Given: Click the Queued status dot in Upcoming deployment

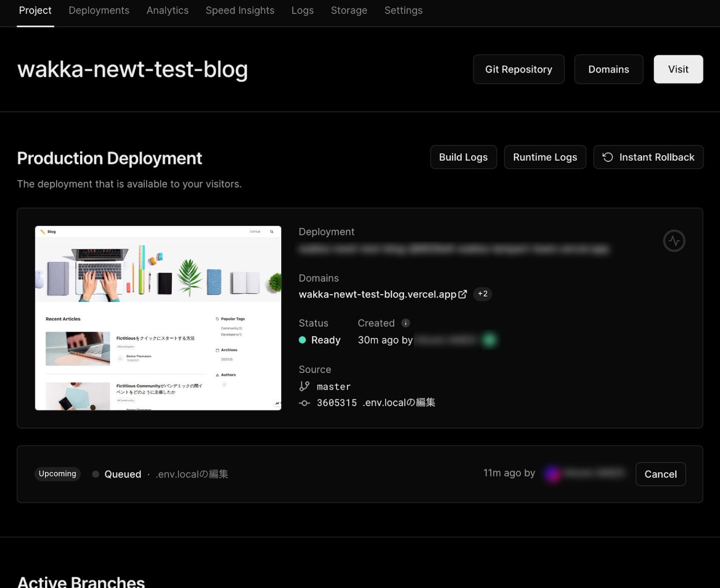Looking at the screenshot, I should pyautogui.click(x=95, y=474).
